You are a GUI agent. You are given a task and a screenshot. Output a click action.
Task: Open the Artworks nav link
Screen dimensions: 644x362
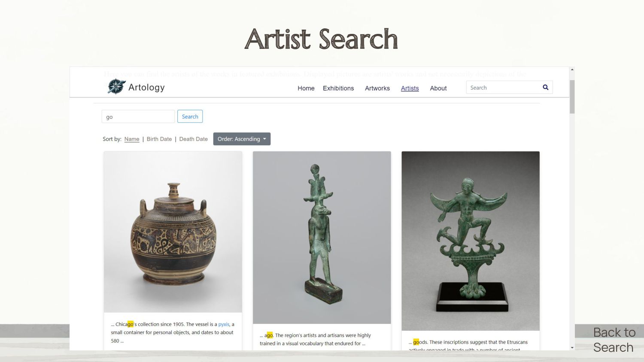(x=377, y=88)
